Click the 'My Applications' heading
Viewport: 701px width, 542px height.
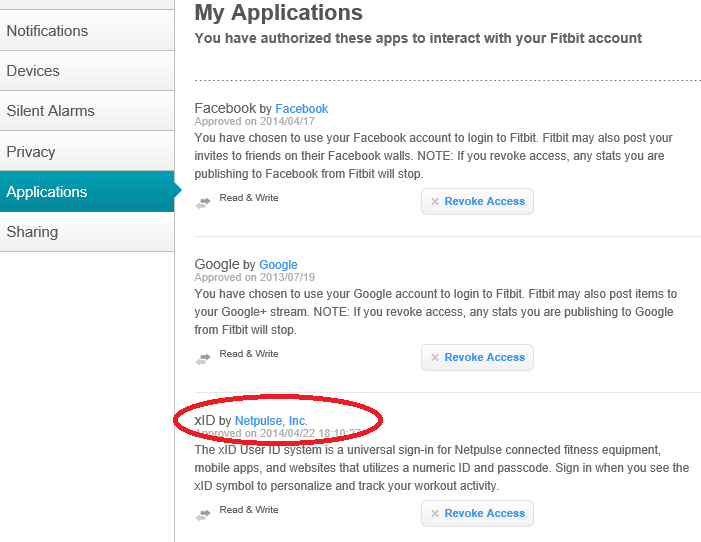tap(279, 13)
